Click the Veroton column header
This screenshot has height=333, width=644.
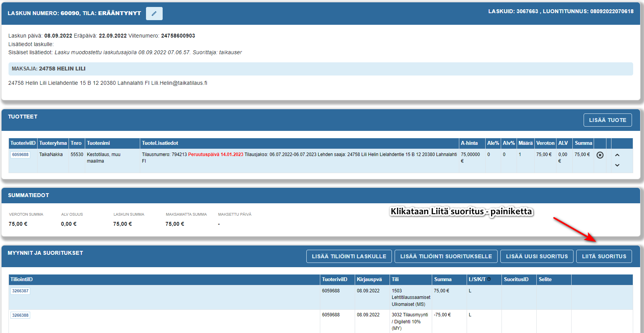point(545,143)
